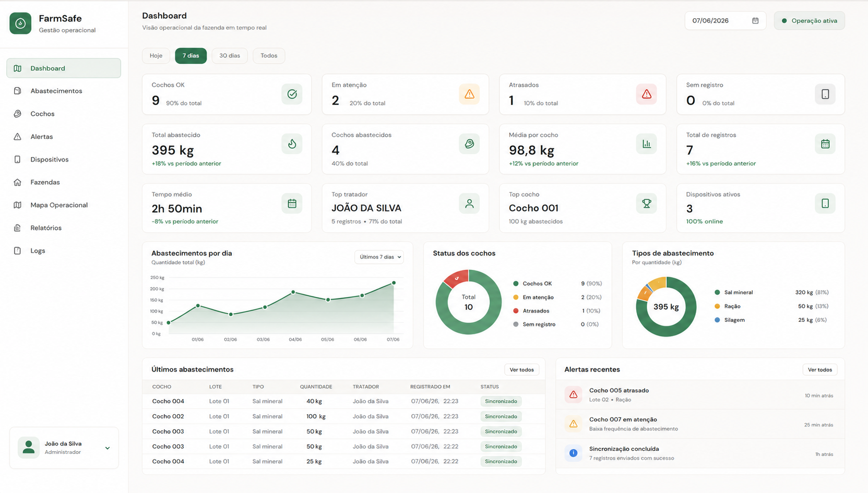The height and width of the screenshot is (493, 868).
Task: Open the Relatórios page
Action: pos(64,228)
